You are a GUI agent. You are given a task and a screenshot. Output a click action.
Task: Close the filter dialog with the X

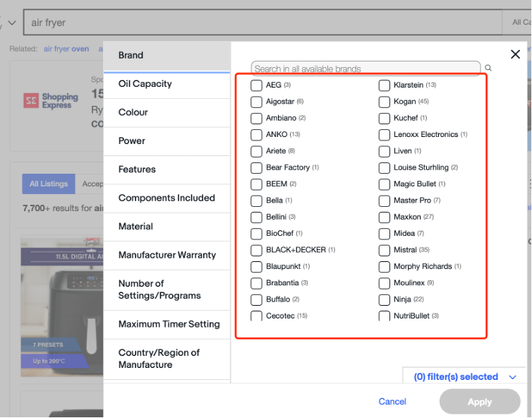515,54
